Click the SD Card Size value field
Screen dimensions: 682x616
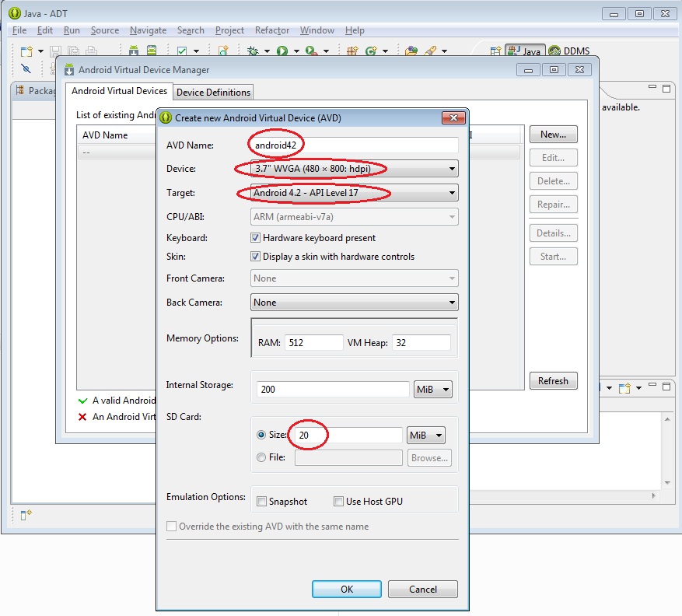coord(348,435)
